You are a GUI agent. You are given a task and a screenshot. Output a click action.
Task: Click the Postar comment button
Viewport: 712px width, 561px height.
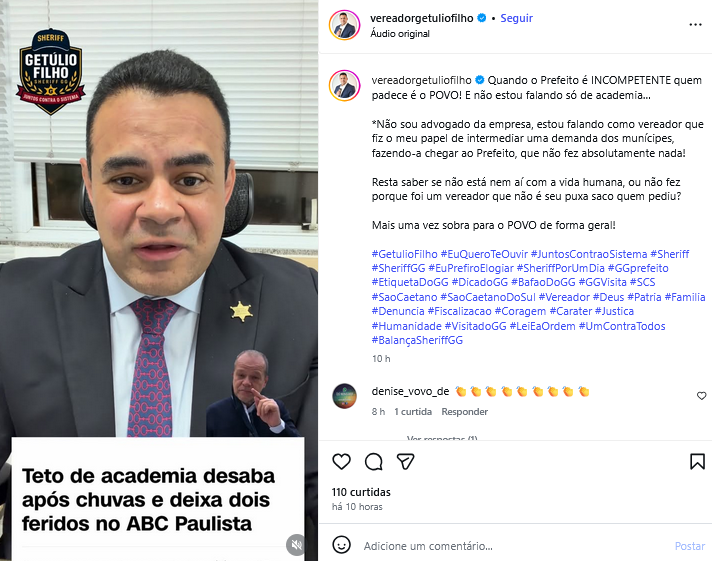tap(690, 546)
